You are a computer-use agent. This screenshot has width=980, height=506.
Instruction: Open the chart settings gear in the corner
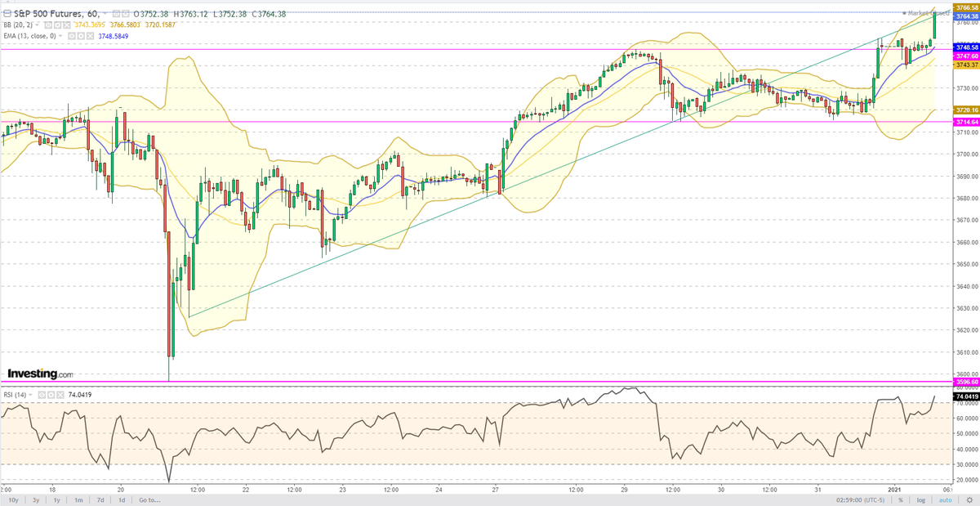tap(969, 501)
